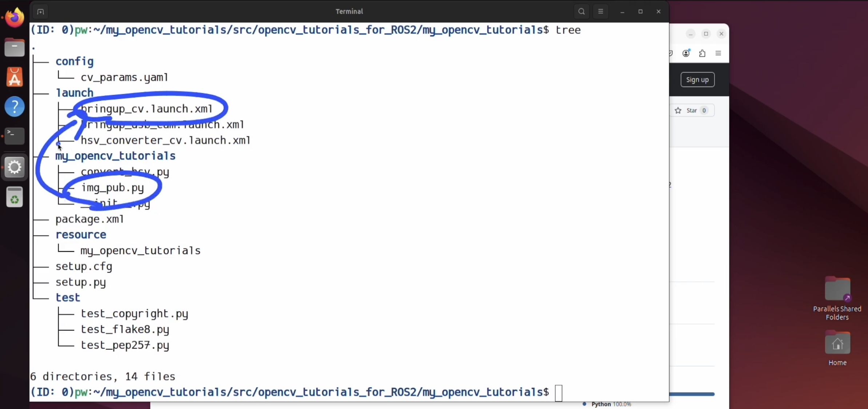
Task: Open the browser account icon
Action: (686, 53)
